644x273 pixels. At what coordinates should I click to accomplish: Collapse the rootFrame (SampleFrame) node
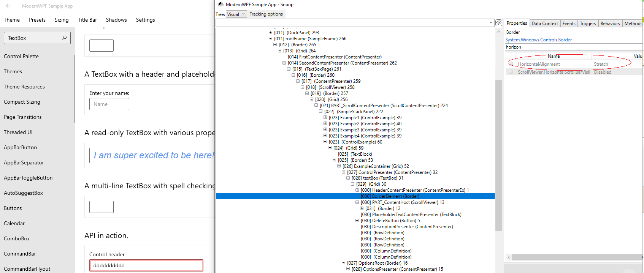tap(270, 39)
